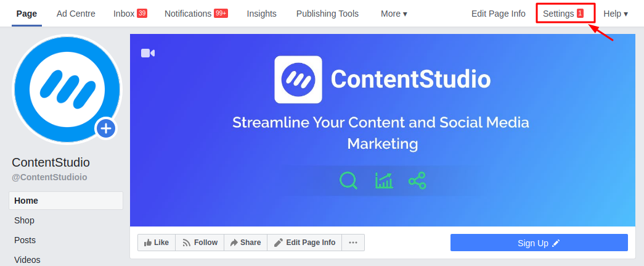Open the Inbox tab
This screenshot has width=644, height=266.
tap(124, 14)
